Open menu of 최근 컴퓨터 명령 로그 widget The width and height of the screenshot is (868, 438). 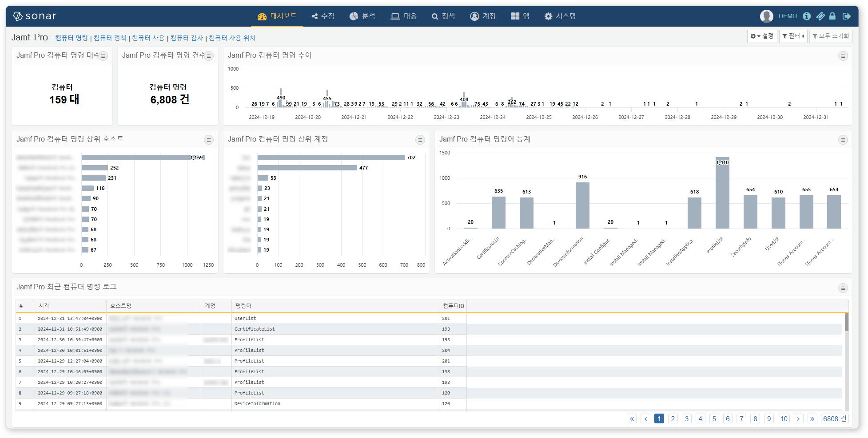coord(843,288)
